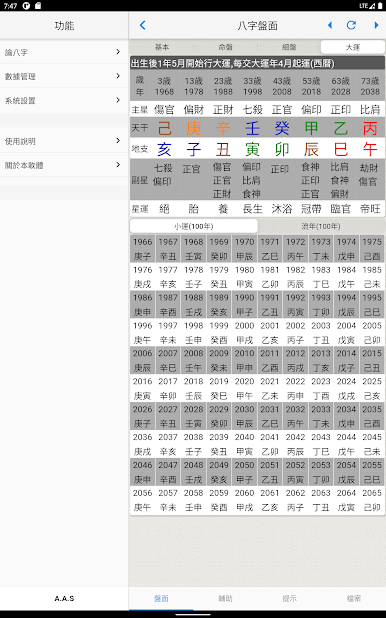Open 使用說明 menu item
Viewport: 386px width, 618px height.
[64, 141]
